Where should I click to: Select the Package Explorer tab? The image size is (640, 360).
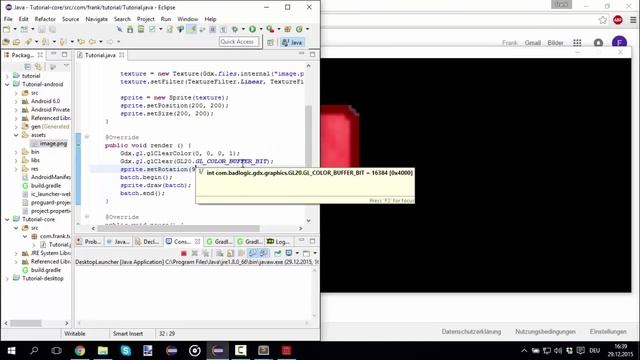[x=22, y=55]
